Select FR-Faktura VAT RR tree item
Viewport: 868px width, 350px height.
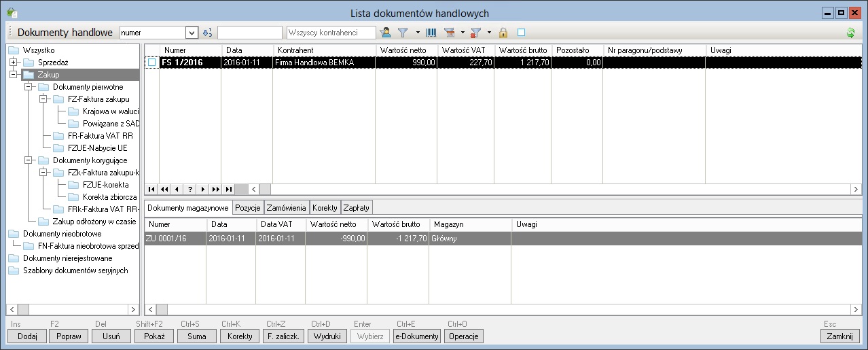click(x=100, y=136)
